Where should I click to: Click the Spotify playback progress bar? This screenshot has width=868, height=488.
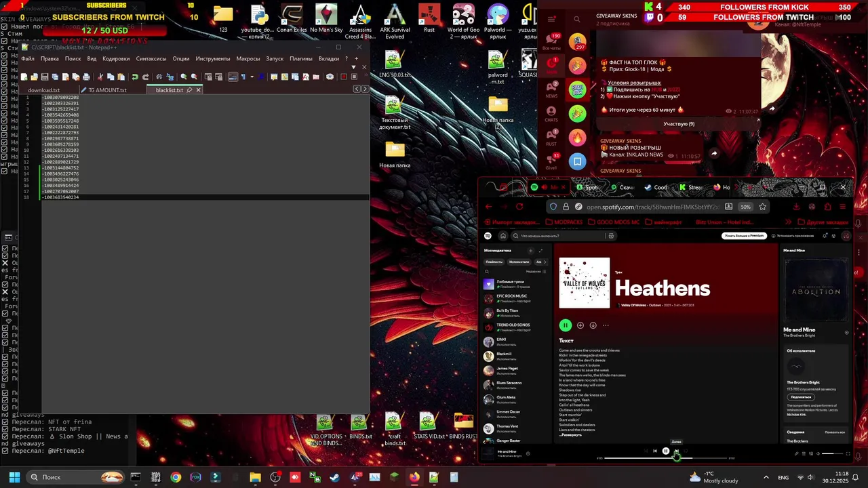coord(666,458)
